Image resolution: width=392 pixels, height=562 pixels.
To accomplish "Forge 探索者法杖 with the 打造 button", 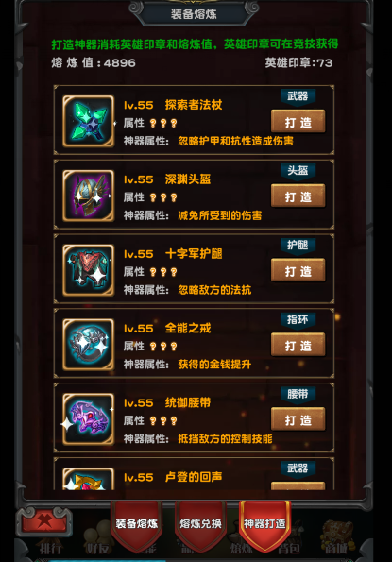I will tap(298, 122).
